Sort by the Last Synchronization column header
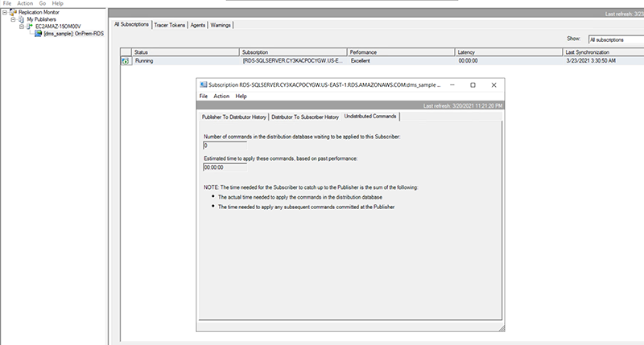The image size is (644, 345). [602, 51]
